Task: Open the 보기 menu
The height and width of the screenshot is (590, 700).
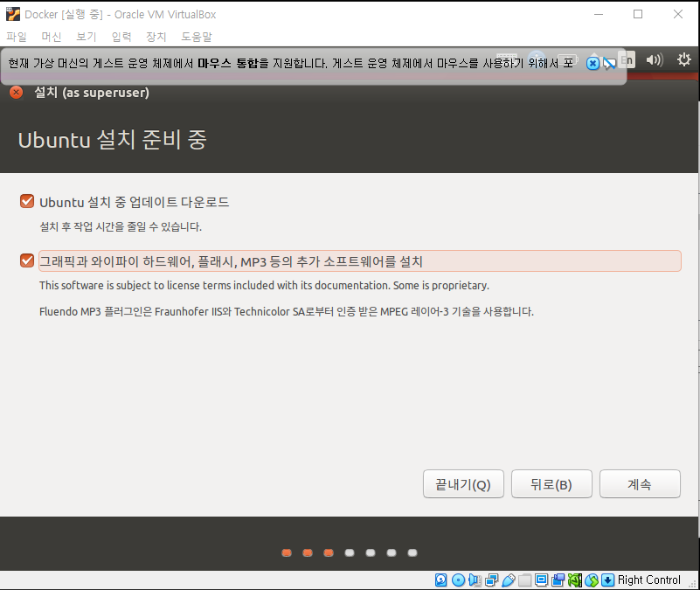Action: click(87, 37)
